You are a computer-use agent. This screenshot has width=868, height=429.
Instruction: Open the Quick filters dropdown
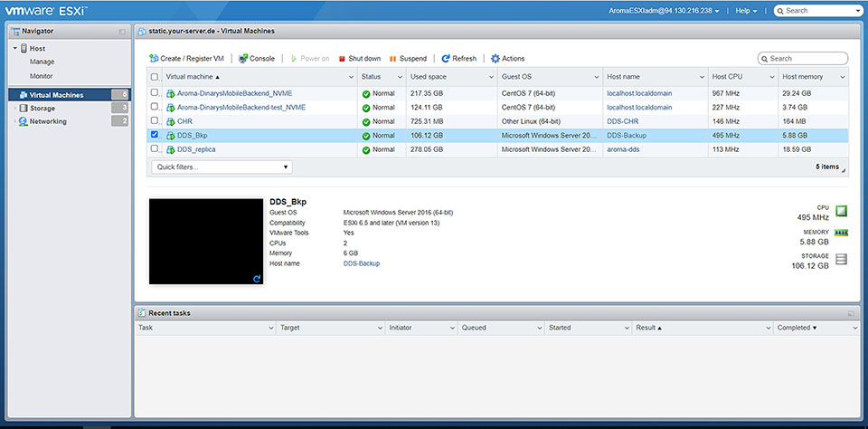(x=222, y=167)
